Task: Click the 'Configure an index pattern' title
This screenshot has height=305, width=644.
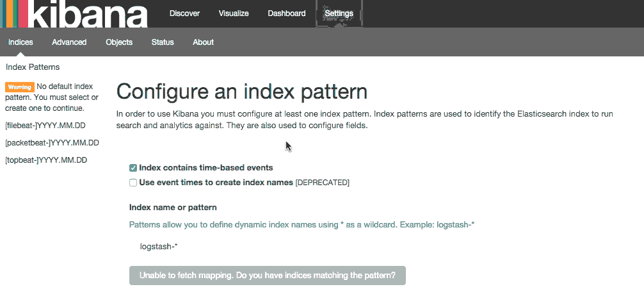Action: 242,92
